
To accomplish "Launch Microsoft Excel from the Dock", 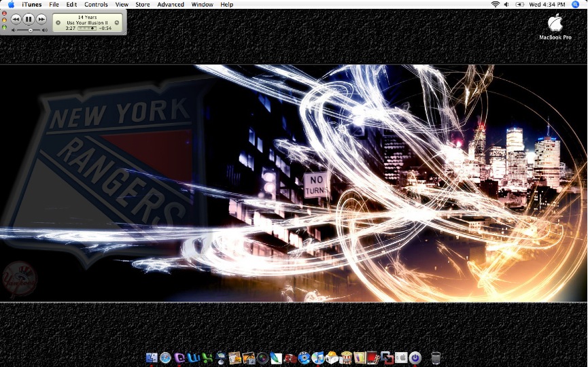I will coord(207,357).
